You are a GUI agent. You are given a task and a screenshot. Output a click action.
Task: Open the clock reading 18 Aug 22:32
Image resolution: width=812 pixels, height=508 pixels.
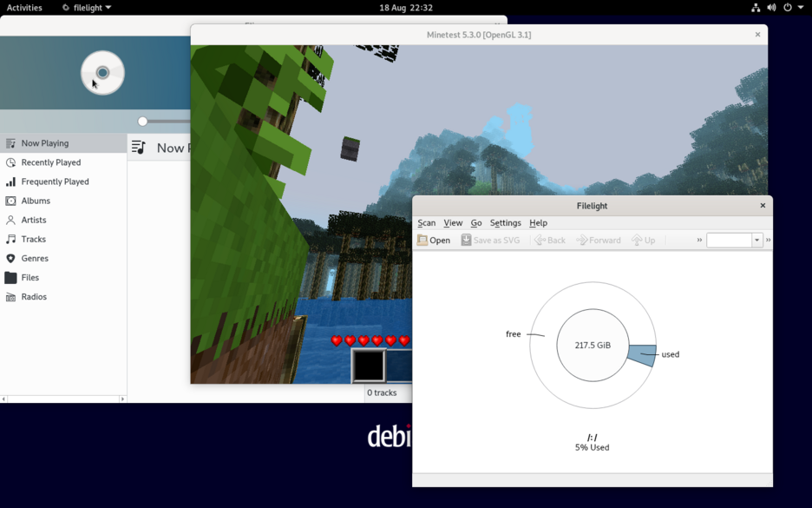(406, 8)
